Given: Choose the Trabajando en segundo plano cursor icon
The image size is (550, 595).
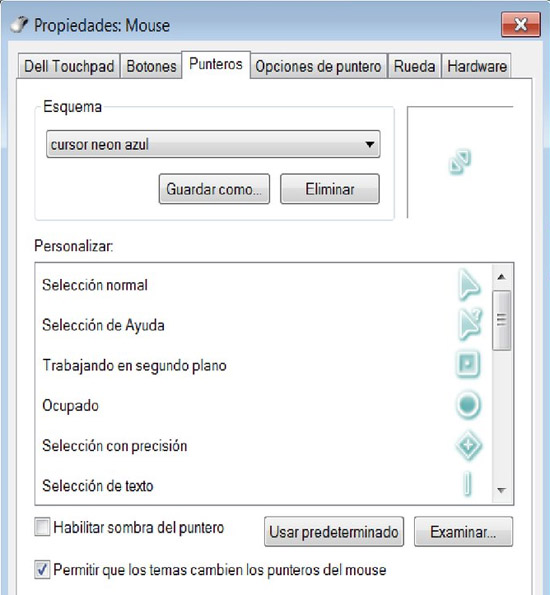Looking at the screenshot, I should (468, 364).
